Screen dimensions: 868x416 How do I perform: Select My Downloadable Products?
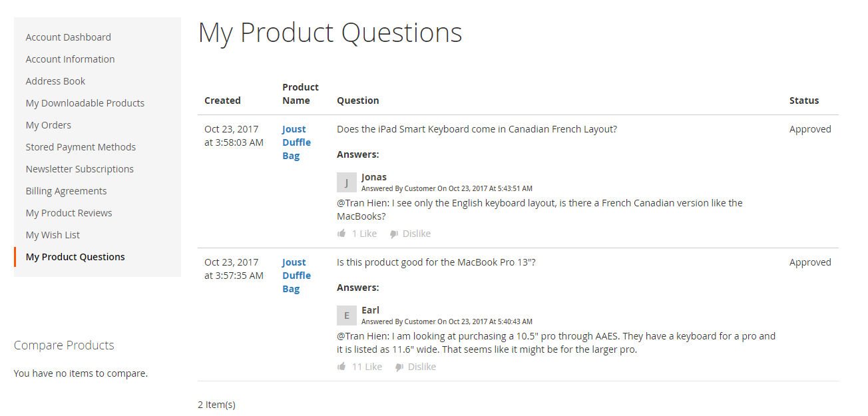tap(85, 103)
